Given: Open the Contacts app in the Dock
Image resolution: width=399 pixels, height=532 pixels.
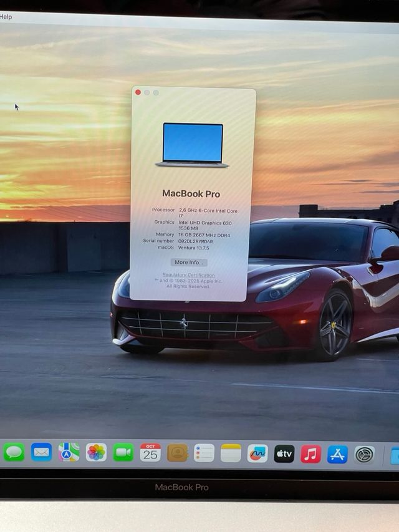Looking at the screenshot, I should (178, 453).
